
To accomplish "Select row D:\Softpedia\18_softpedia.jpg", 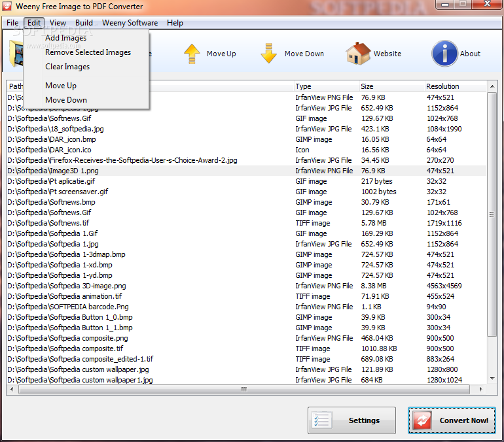I will point(247,129).
